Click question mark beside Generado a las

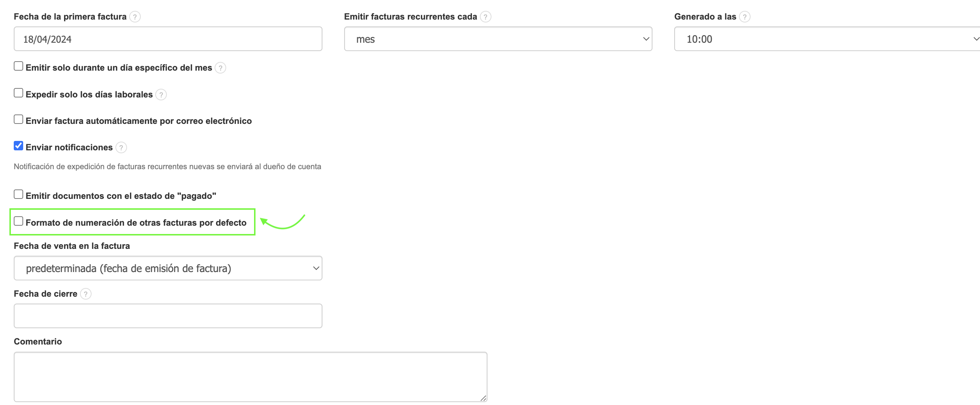tap(744, 17)
